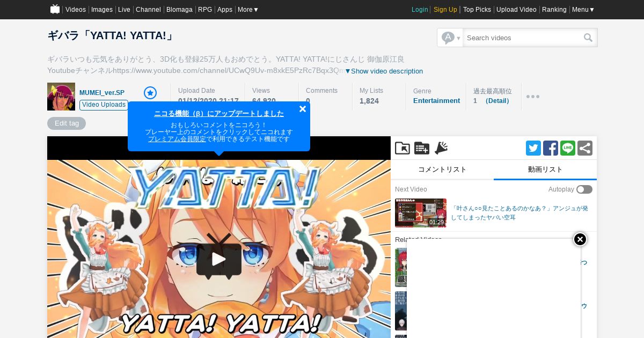Viewport: 644px width, 338px height.
Task: Follow uploader with star icon
Action: click(150, 93)
